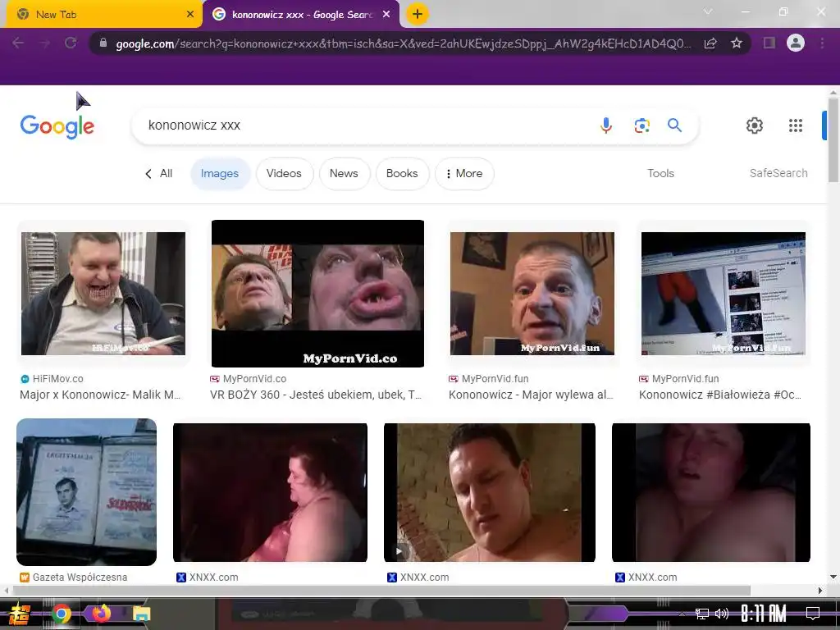Open 'Major x Kononowicz- Malik M...' result title
This screenshot has height=630, width=840.
point(100,395)
